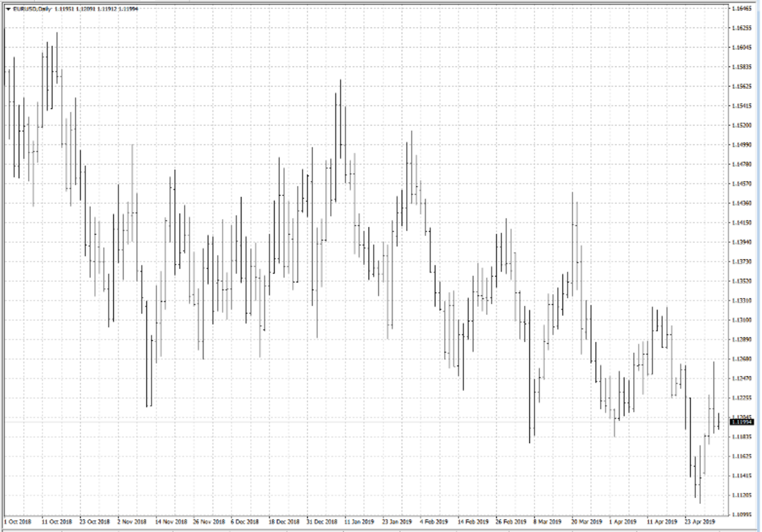Click the 11 Apr 2019 date label
The height and width of the screenshot is (532, 762).
(662, 522)
